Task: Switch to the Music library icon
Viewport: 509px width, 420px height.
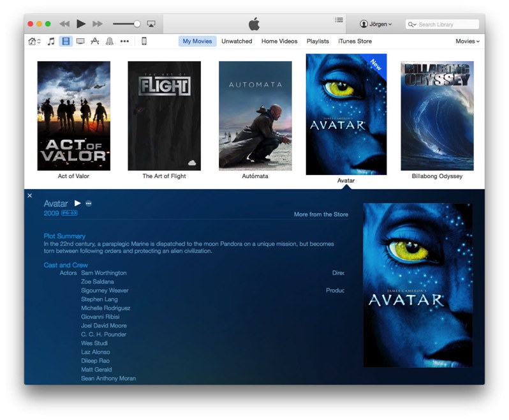Action: tap(51, 41)
